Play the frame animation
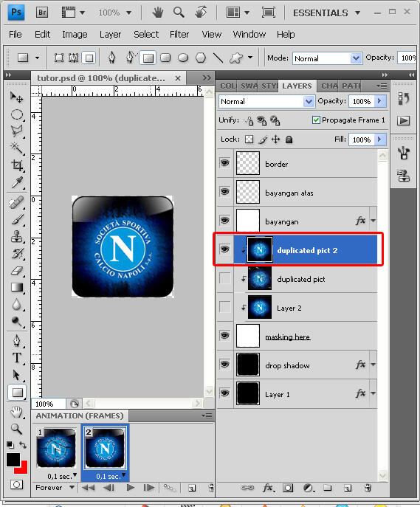Screen dimensions: 420x507 [131, 488]
